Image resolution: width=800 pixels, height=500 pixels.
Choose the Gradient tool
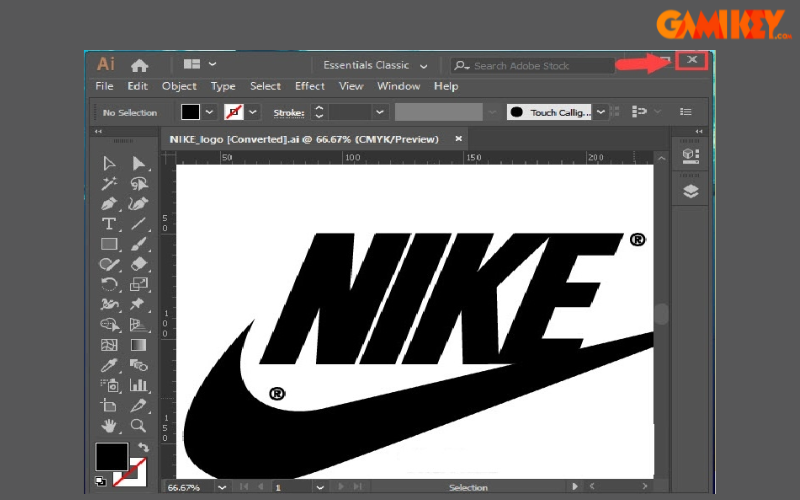(138, 345)
